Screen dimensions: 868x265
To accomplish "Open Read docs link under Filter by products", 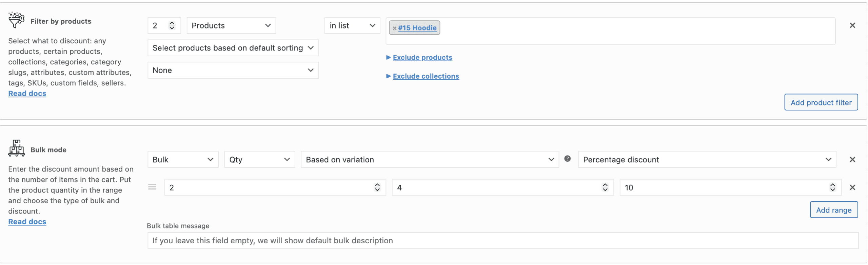I will point(27,94).
